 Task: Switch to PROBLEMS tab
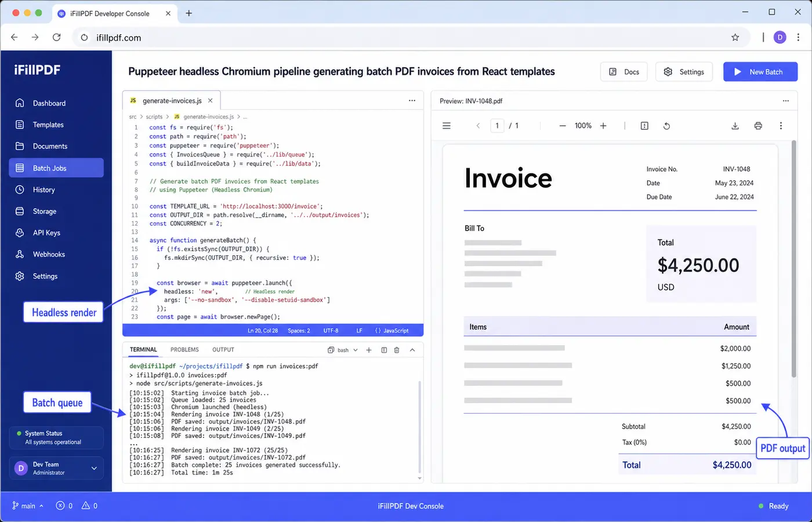click(x=184, y=350)
